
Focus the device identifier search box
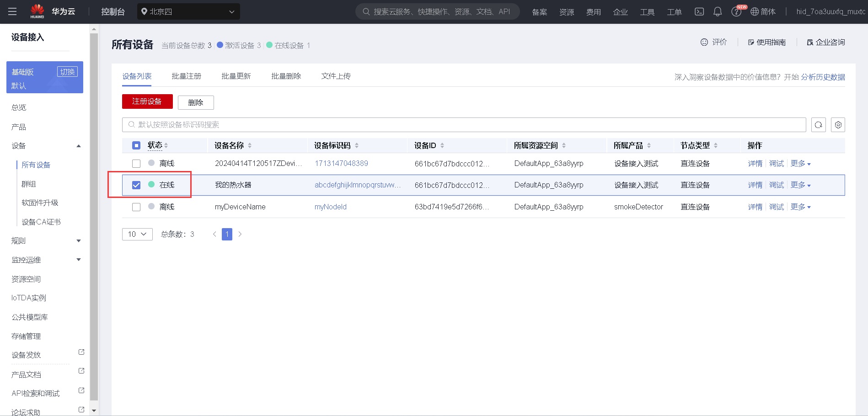pyautogui.click(x=464, y=125)
